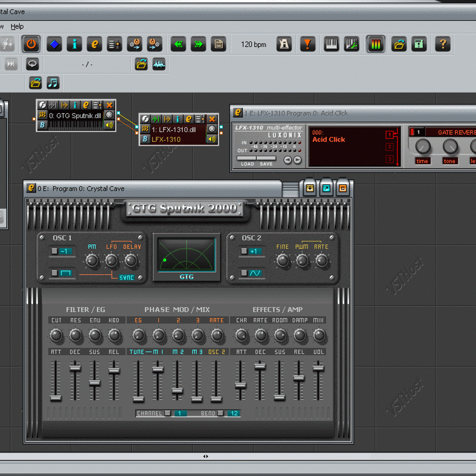Open plugin editor via toolbar 'e' icon
The width and height of the screenshot is (476, 476).
pyautogui.click(x=95, y=44)
